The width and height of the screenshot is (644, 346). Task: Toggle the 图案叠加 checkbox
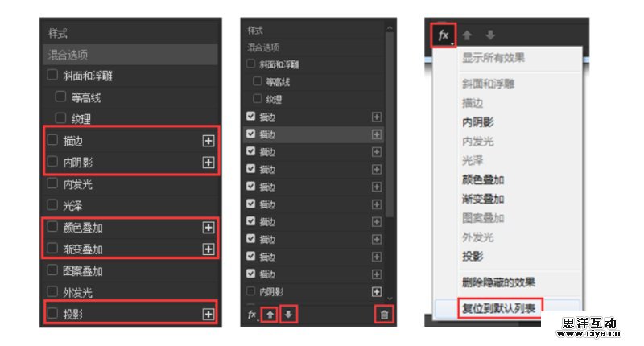[52, 271]
